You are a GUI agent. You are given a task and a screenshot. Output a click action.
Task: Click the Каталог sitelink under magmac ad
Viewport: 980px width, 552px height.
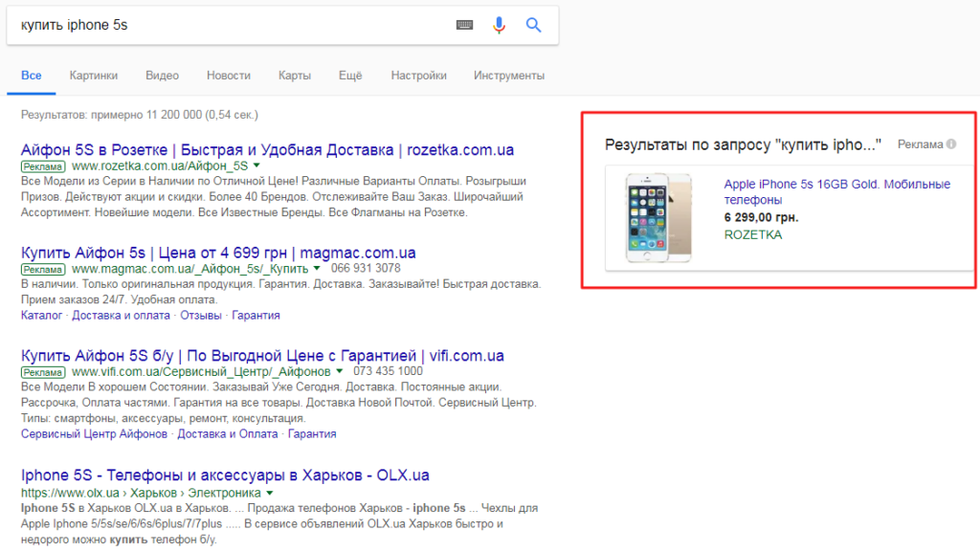pyautogui.click(x=41, y=316)
